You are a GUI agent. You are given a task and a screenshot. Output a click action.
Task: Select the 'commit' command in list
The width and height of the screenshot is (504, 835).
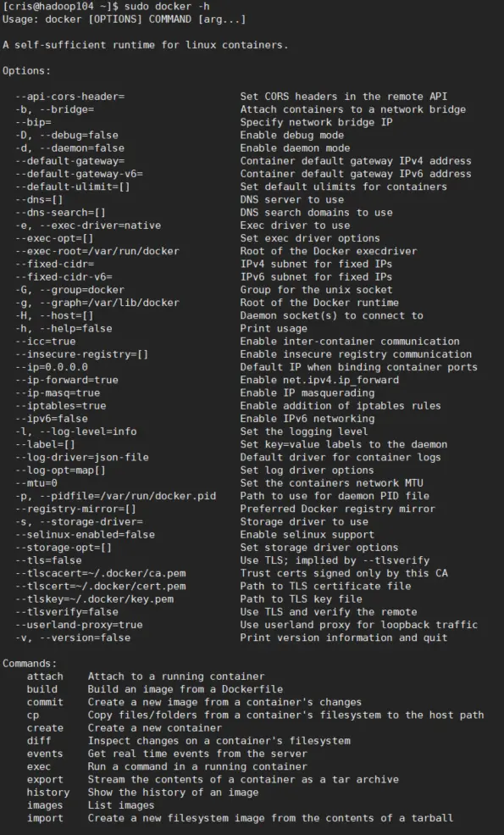pos(45,702)
